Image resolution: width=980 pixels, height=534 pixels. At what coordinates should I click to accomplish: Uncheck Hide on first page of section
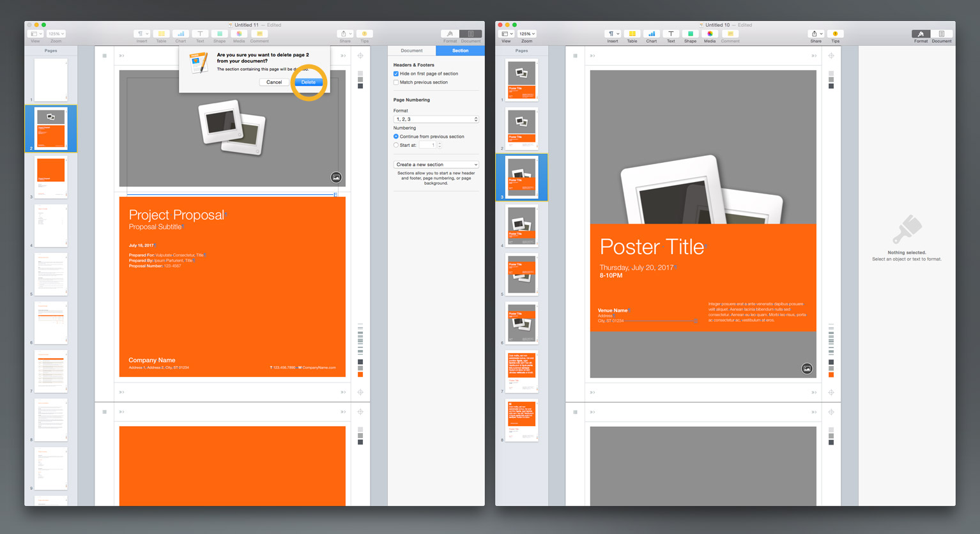396,74
